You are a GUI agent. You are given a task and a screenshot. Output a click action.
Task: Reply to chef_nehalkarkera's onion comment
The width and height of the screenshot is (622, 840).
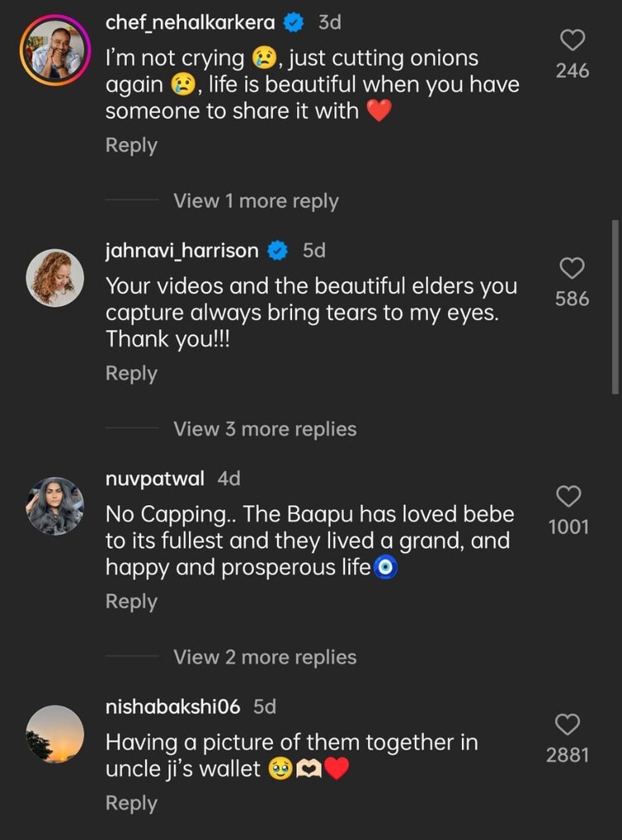pyautogui.click(x=131, y=145)
